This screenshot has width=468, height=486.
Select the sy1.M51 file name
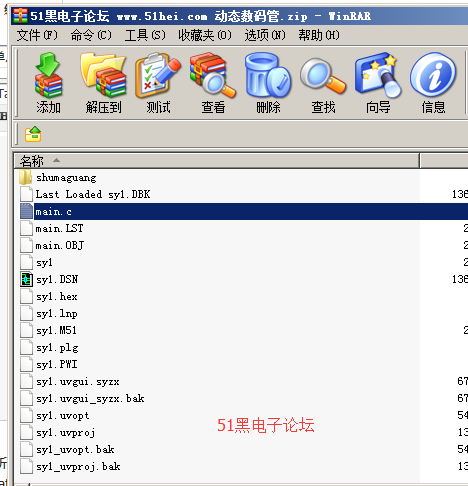pos(56,330)
